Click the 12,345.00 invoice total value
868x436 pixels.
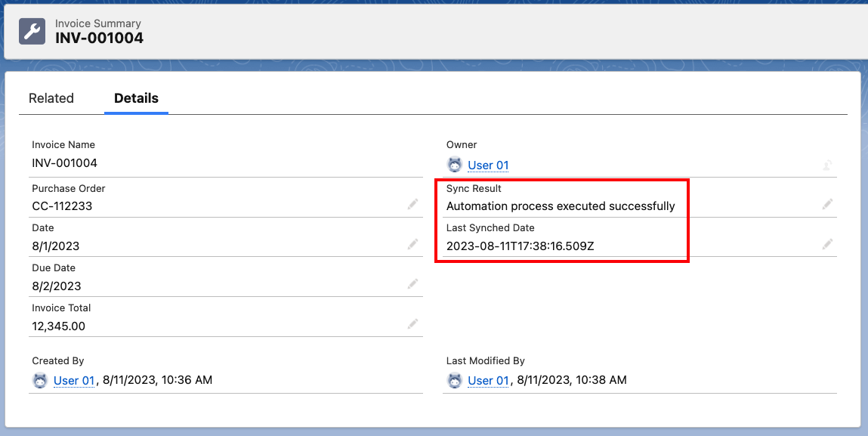pos(58,326)
